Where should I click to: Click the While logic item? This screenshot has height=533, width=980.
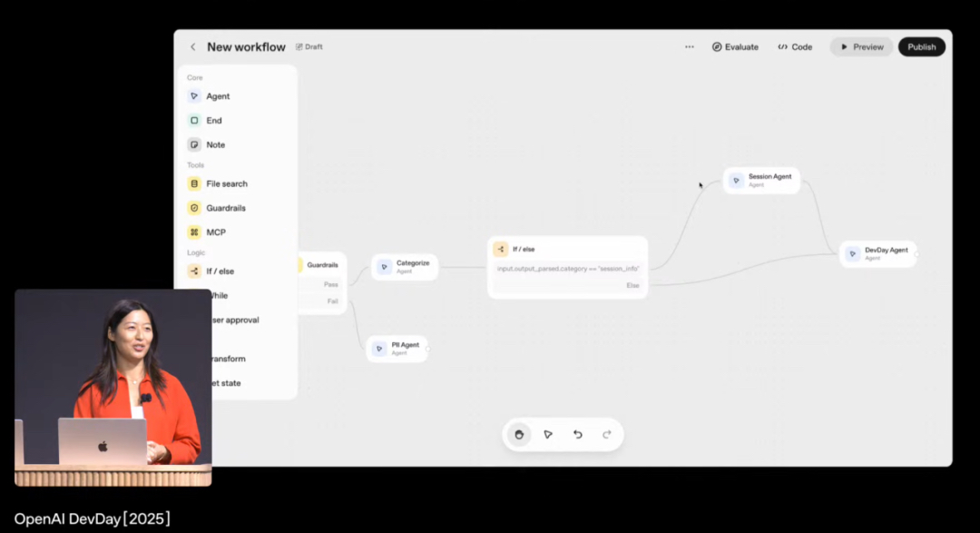pyautogui.click(x=220, y=295)
